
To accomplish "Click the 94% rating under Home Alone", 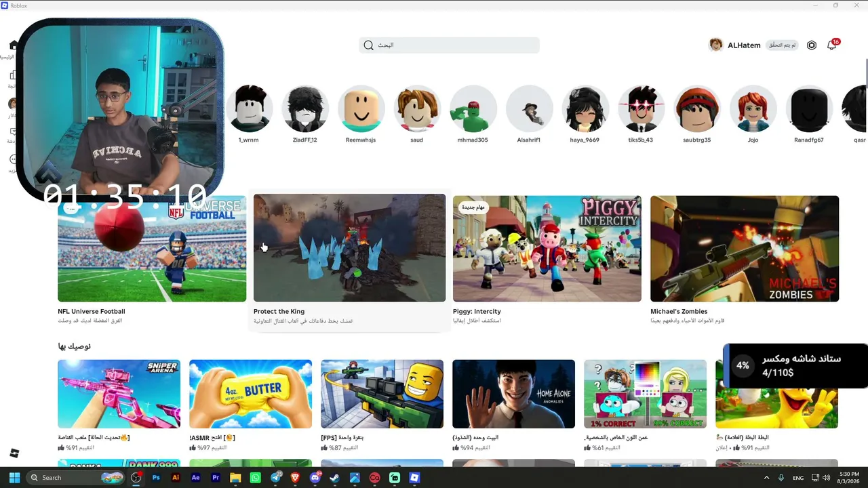I will [x=471, y=448].
